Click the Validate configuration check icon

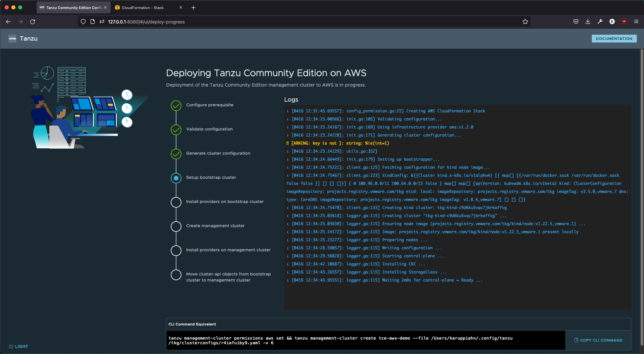176,130
